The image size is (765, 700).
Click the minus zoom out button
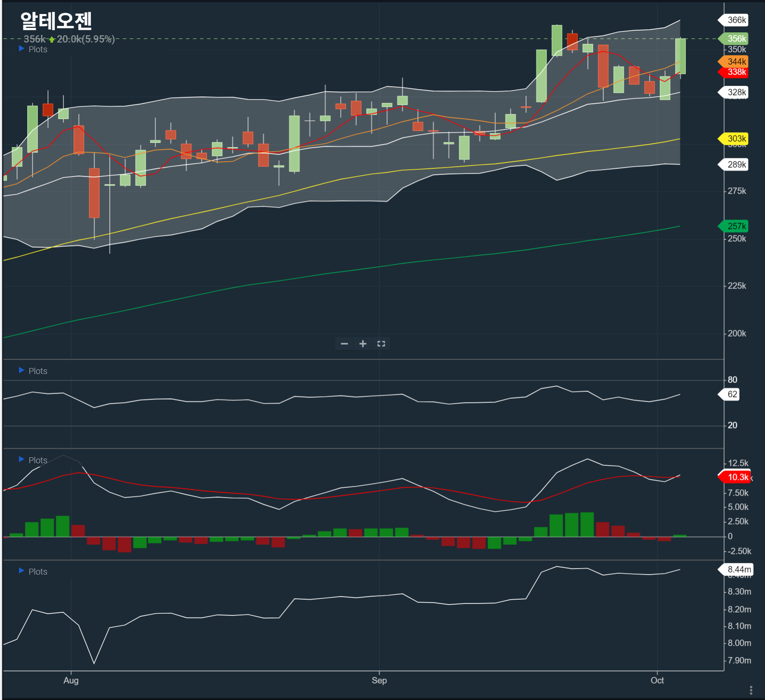tap(344, 344)
